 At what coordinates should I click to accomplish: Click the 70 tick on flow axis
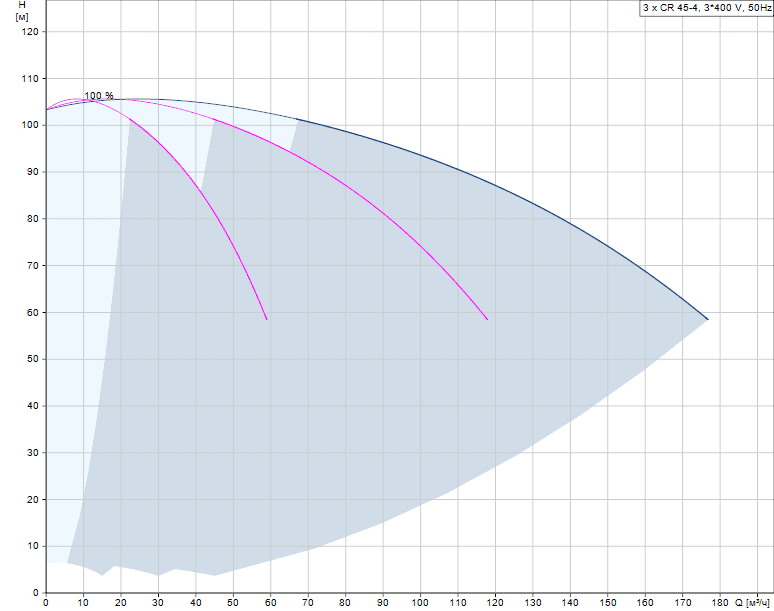pos(308,603)
